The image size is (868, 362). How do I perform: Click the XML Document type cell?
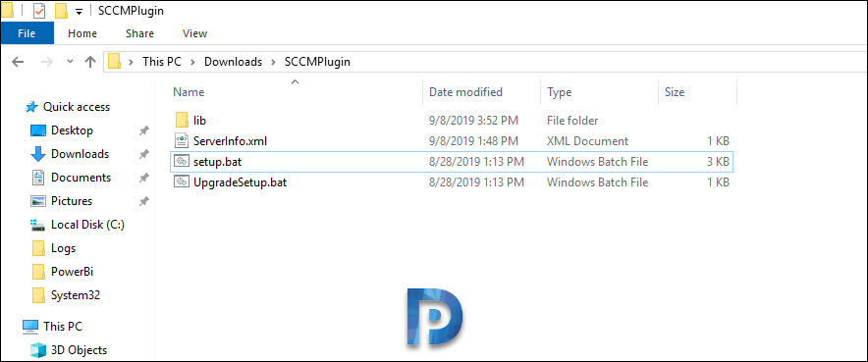[587, 141]
